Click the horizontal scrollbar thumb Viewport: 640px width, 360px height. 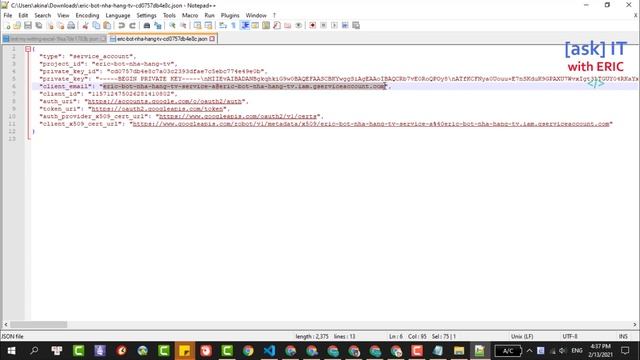coord(39,324)
